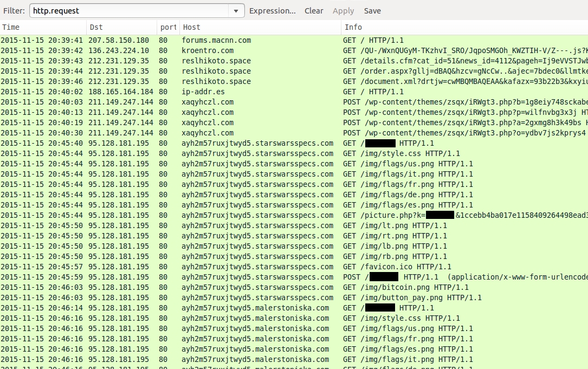Open the filter history dropdown arrow
The height and width of the screenshot is (369, 588).
(236, 11)
